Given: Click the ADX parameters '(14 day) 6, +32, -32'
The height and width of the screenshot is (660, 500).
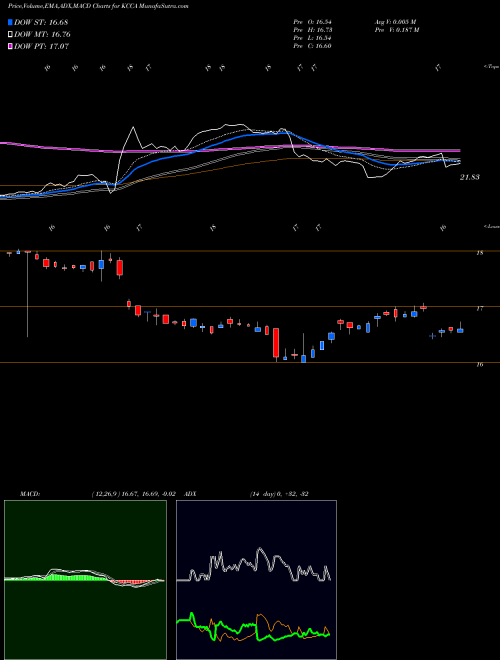Looking at the screenshot, I should [x=279, y=494].
